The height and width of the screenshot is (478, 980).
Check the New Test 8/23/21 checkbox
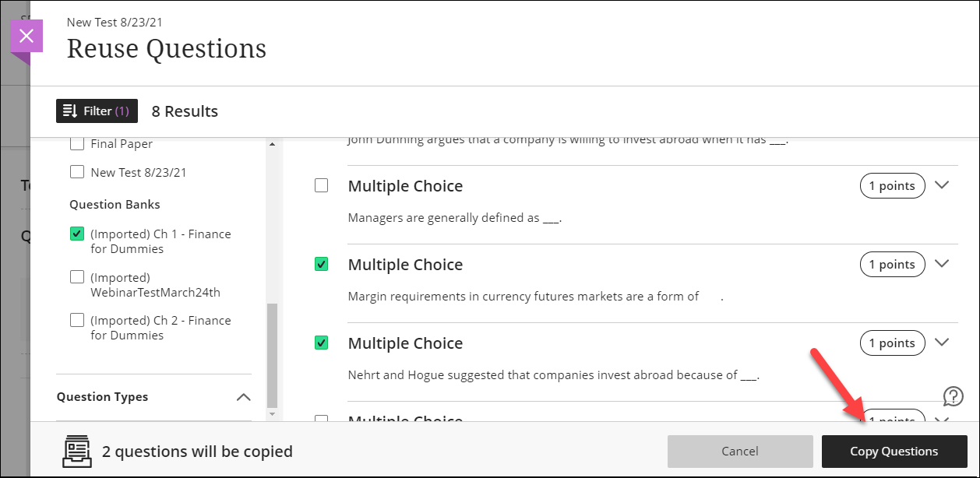point(77,172)
